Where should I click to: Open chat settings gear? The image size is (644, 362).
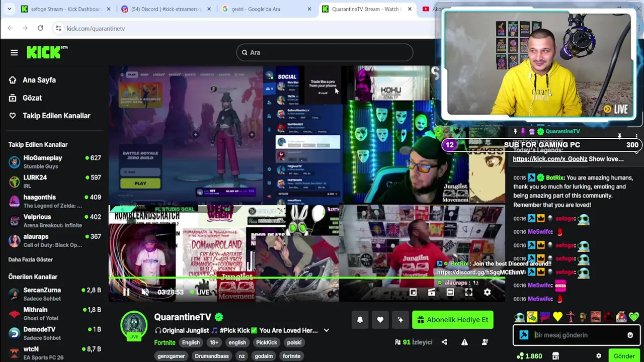click(x=598, y=356)
